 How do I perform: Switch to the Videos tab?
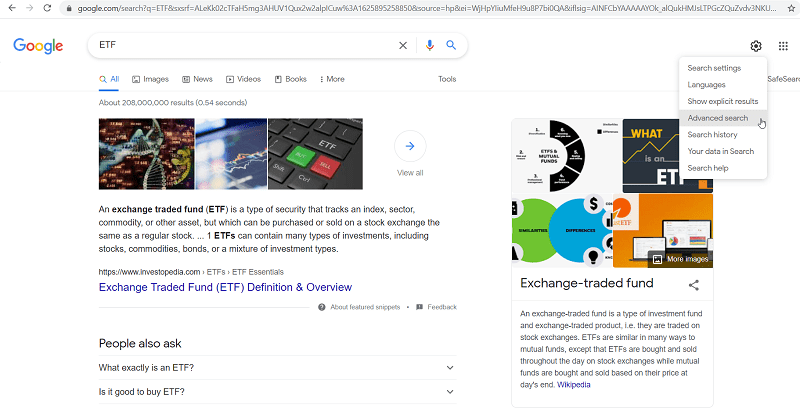(243, 79)
